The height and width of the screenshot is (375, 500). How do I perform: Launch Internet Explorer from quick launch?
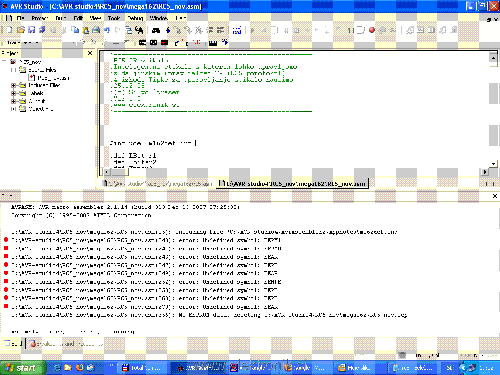pyautogui.click(x=57, y=368)
